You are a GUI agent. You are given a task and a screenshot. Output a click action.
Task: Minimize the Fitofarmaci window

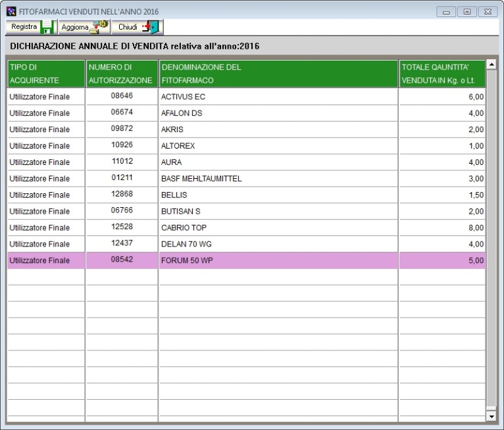(x=446, y=12)
